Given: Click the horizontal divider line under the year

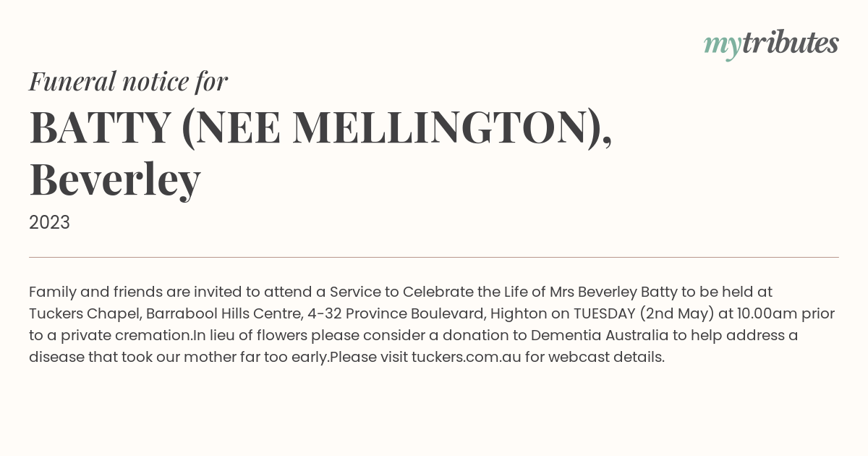Looking at the screenshot, I should (x=434, y=257).
